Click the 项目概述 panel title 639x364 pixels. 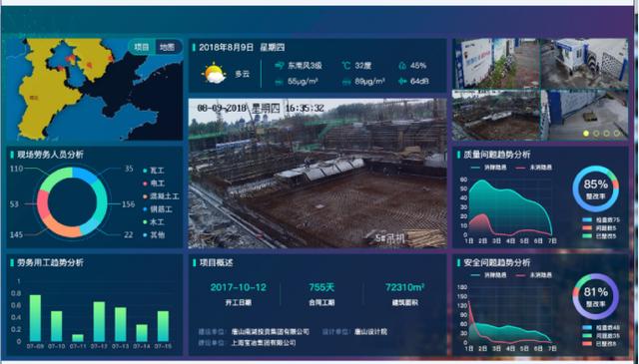pos(216,263)
